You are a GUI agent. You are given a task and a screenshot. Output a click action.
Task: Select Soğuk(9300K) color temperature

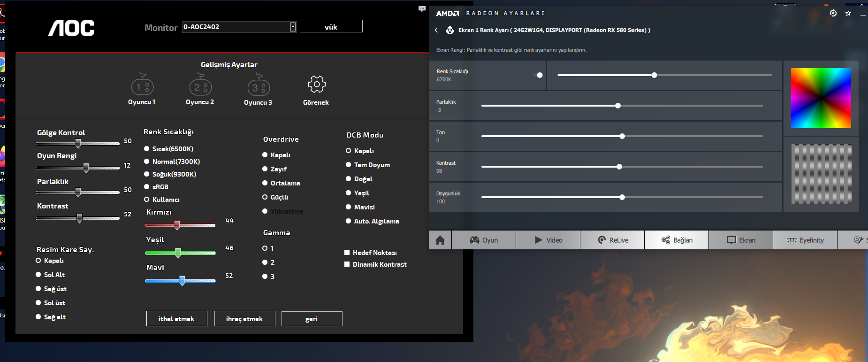(147, 174)
